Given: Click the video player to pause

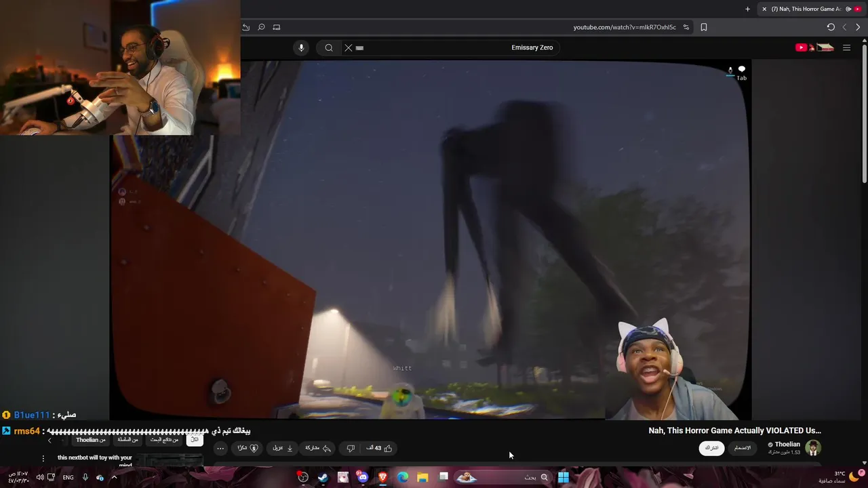Looking at the screenshot, I should [431, 241].
